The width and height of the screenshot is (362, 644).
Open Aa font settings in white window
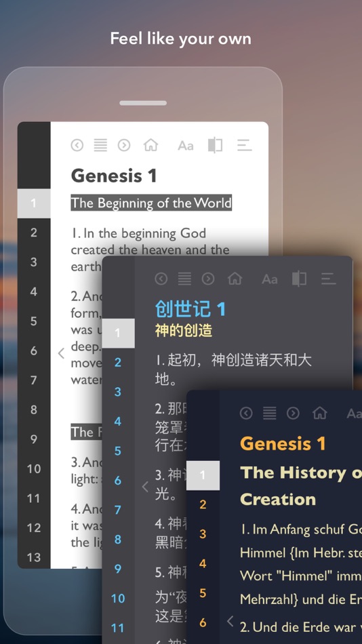click(x=185, y=145)
